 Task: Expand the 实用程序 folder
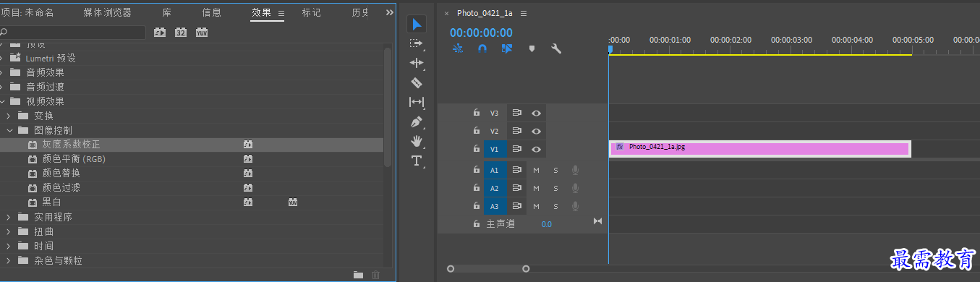[9, 217]
